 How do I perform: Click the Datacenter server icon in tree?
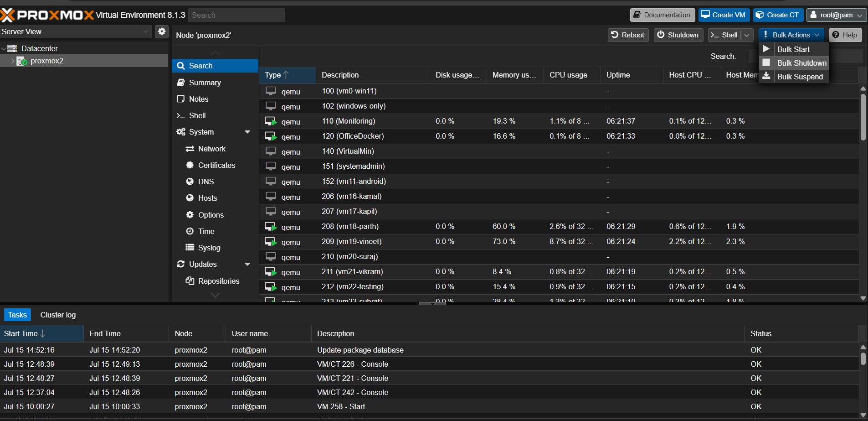[x=12, y=48]
